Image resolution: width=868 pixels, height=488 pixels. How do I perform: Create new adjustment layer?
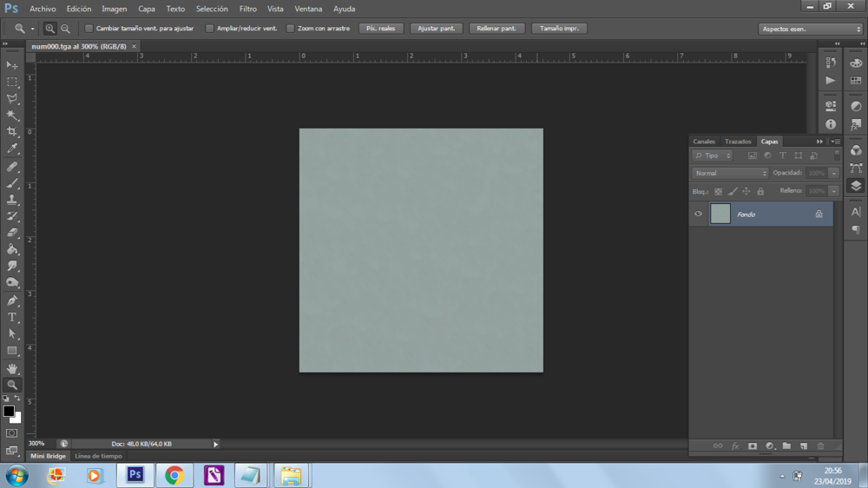click(769, 446)
